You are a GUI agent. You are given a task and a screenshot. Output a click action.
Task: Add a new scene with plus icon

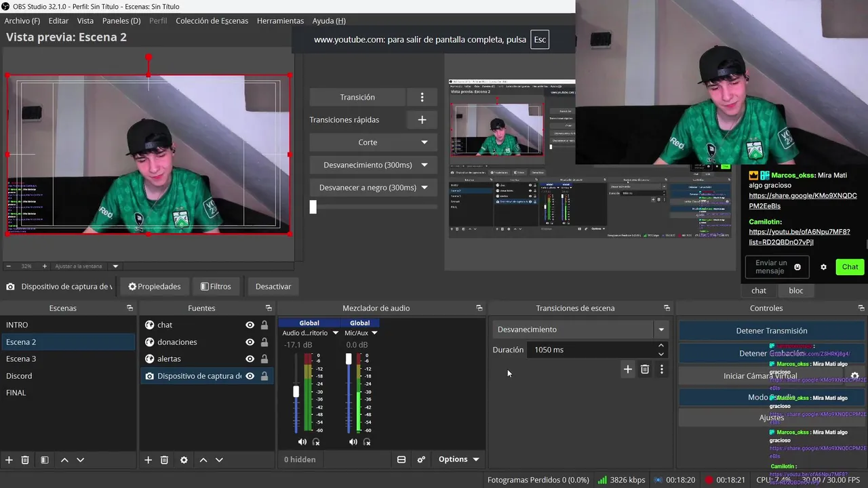click(9, 460)
